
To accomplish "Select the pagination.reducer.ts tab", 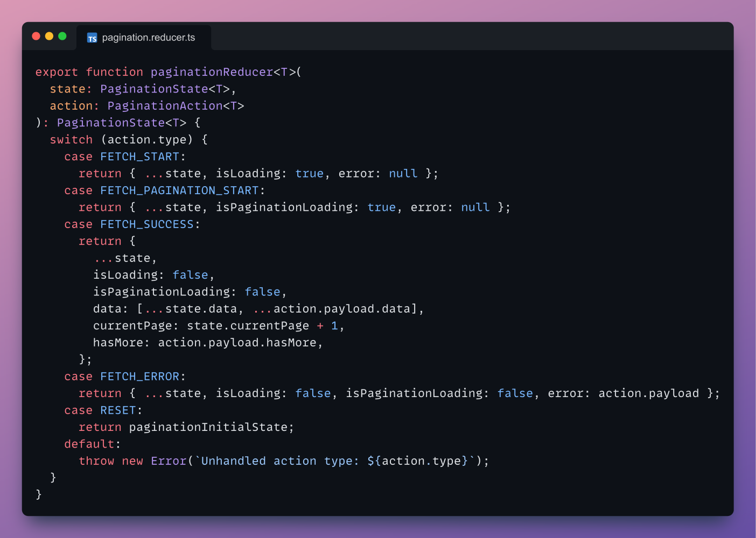I will (x=144, y=38).
